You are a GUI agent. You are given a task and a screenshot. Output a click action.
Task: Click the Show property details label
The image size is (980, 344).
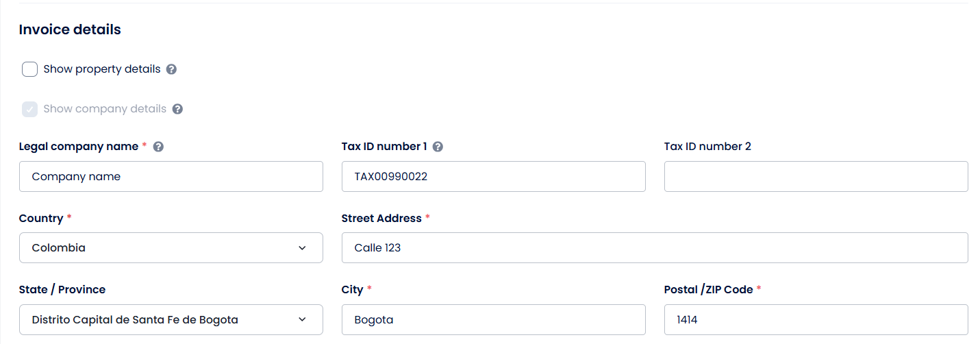point(102,69)
